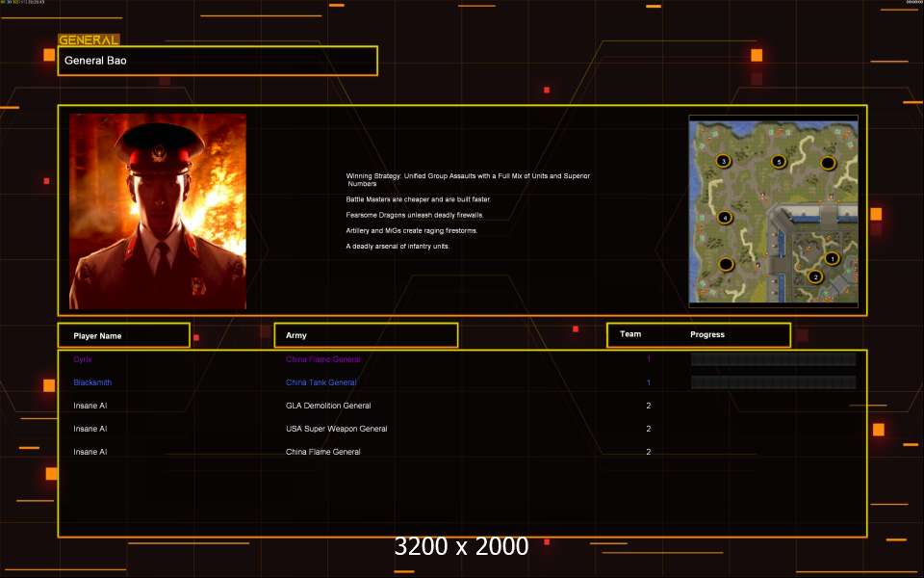Click start position marker 2 on map
Screen dimensions: 924x578
point(815,276)
